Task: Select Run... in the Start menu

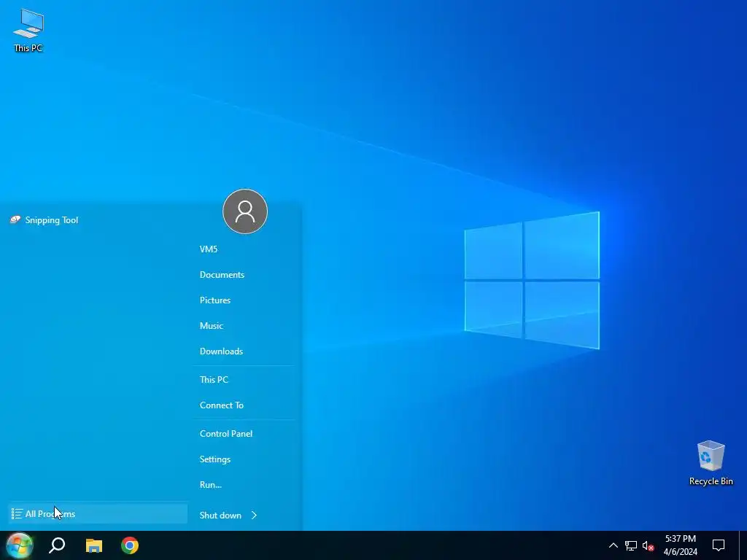Action: [211, 485]
